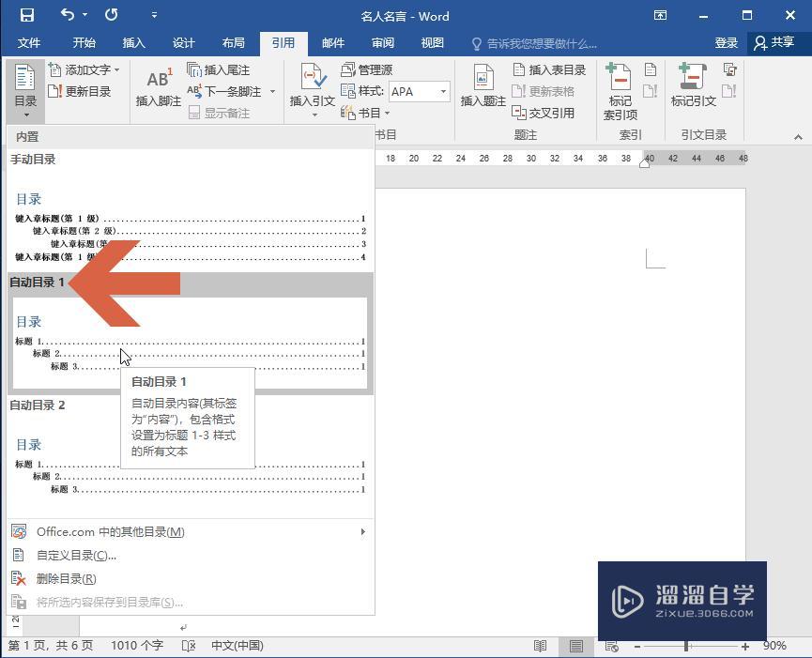
Task: Click the 目录 table of contents button
Action: (x=25, y=92)
